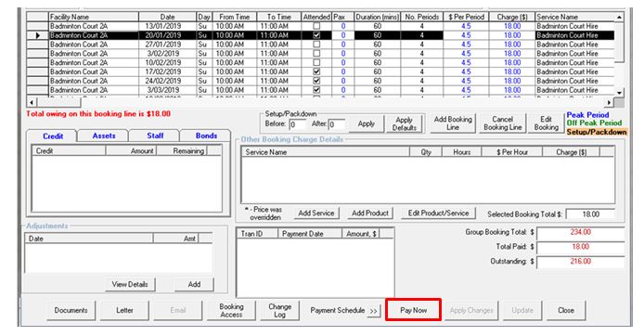
Task: Click Peak Period legend label
Action: click(587, 115)
